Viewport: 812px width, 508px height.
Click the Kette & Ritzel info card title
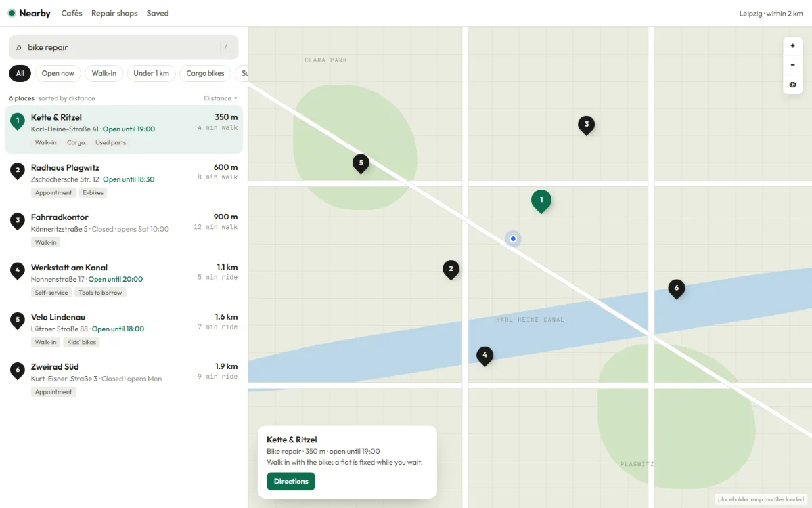[x=292, y=440]
